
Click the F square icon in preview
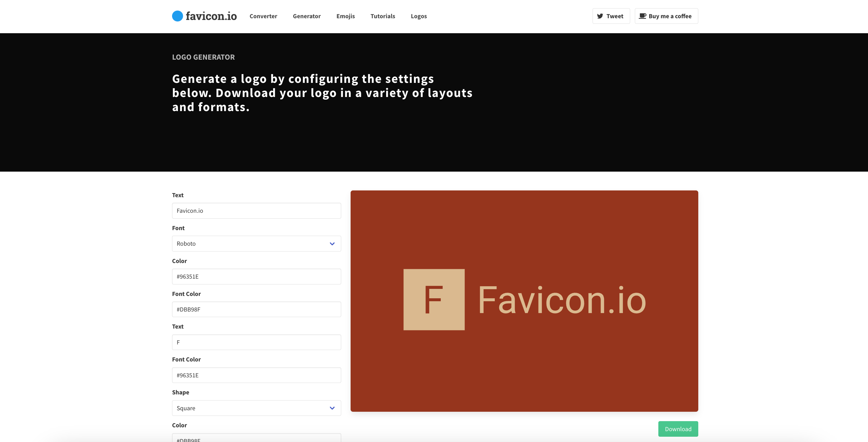[x=434, y=299]
